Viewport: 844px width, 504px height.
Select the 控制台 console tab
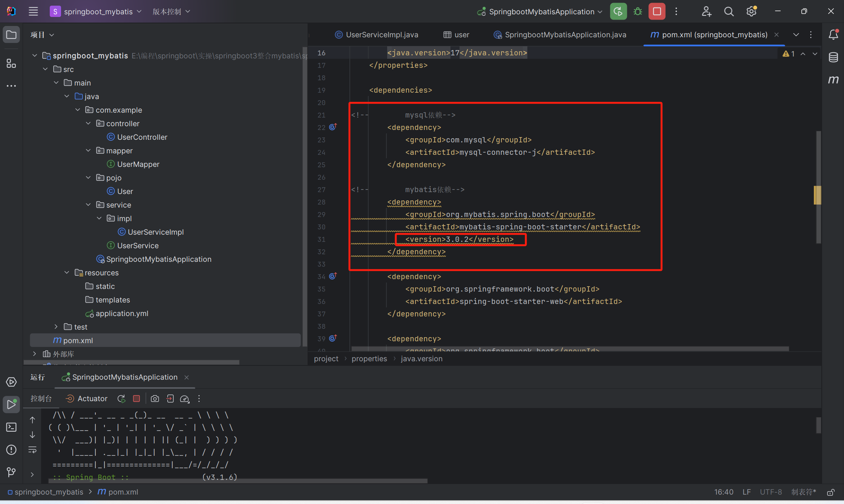click(x=41, y=399)
